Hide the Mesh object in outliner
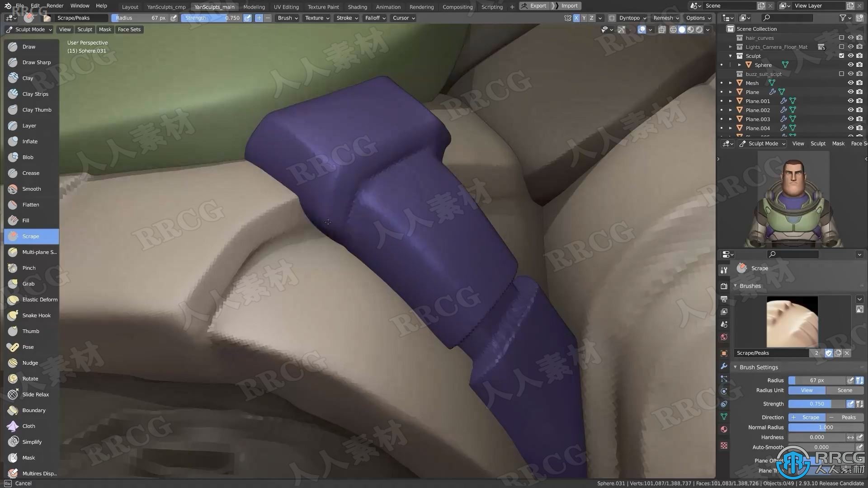Screen dimensions: 868x488 [850, 83]
